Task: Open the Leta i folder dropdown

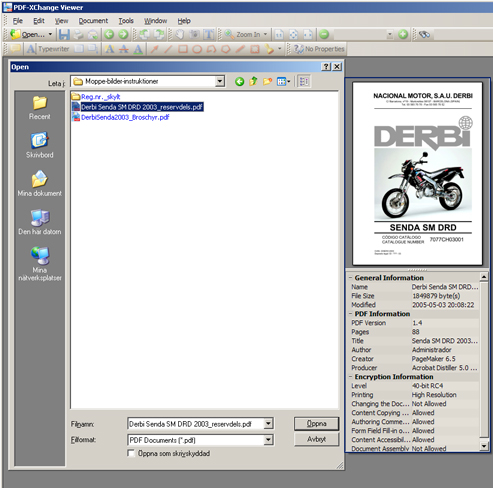Action: (220, 81)
